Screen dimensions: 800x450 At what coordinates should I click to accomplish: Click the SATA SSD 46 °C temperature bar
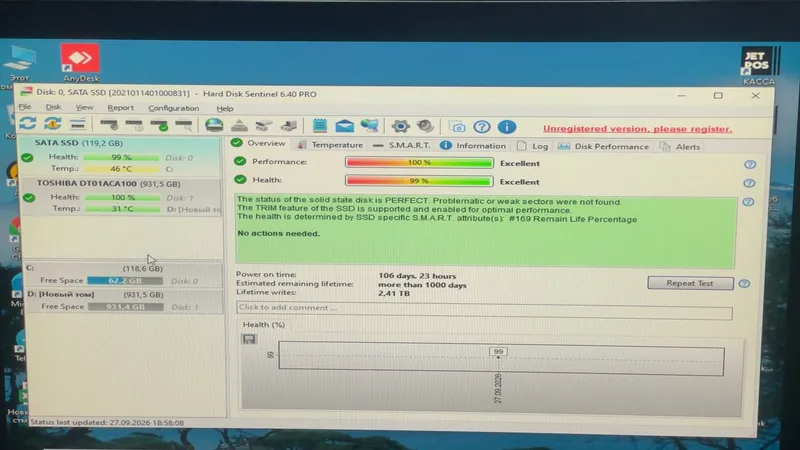click(x=121, y=168)
